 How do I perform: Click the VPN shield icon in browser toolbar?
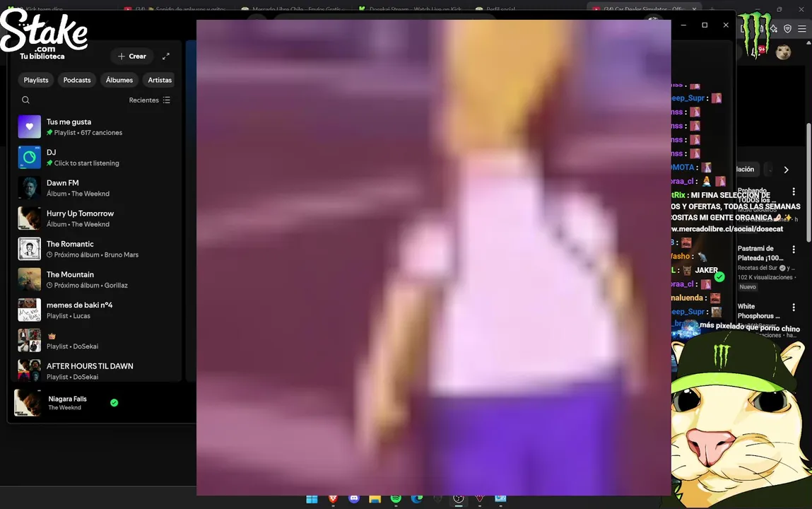787,29
